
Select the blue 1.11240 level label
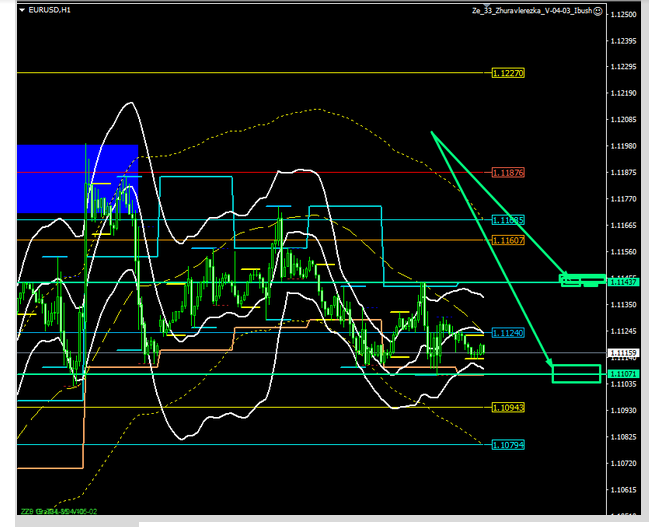(508, 332)
